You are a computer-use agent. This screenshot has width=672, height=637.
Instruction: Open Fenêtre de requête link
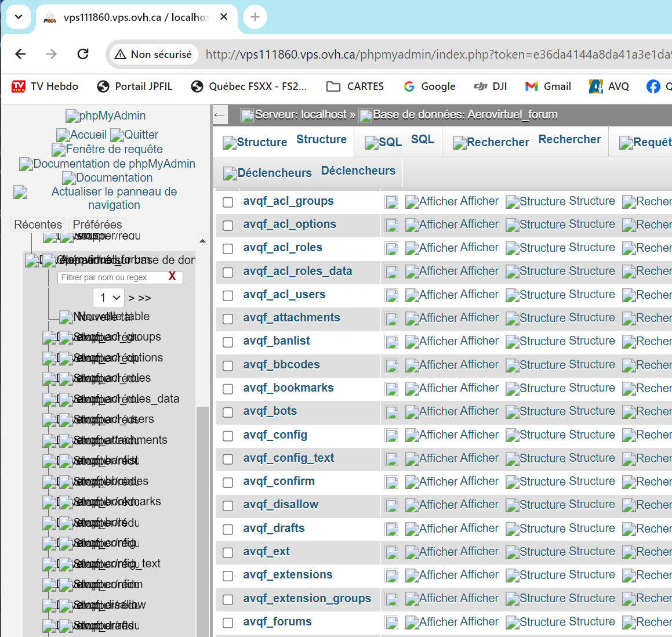click(x=107, y=149)
